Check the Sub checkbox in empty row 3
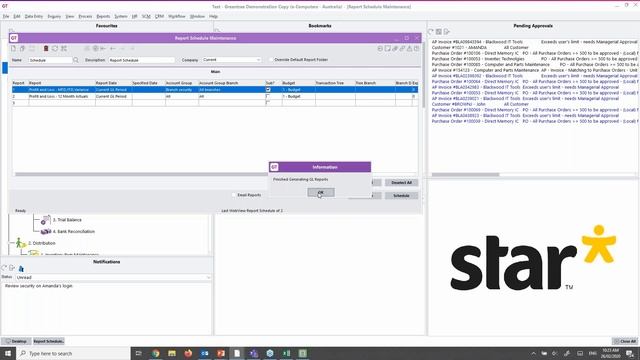This screenshot has height=360, width=640. 268,103
